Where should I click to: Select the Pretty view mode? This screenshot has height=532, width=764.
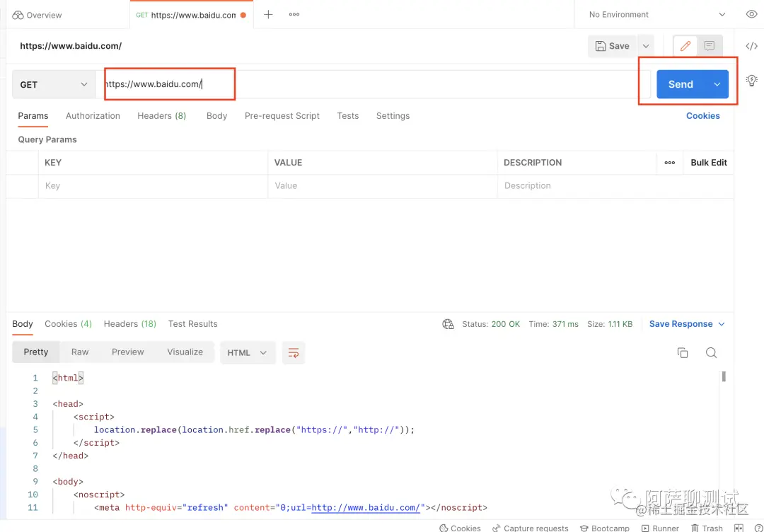click(x=36, y=352)
